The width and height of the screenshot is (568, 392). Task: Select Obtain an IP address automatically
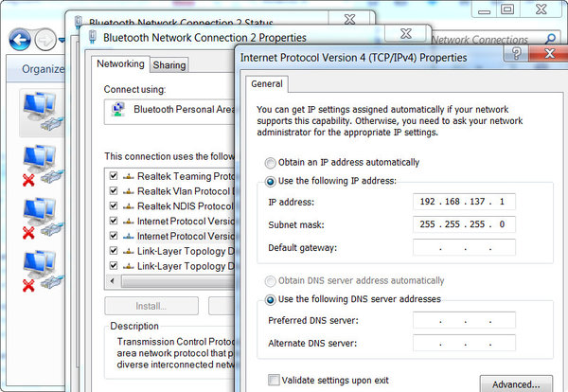pyautogui.click(x=270, y=163)
